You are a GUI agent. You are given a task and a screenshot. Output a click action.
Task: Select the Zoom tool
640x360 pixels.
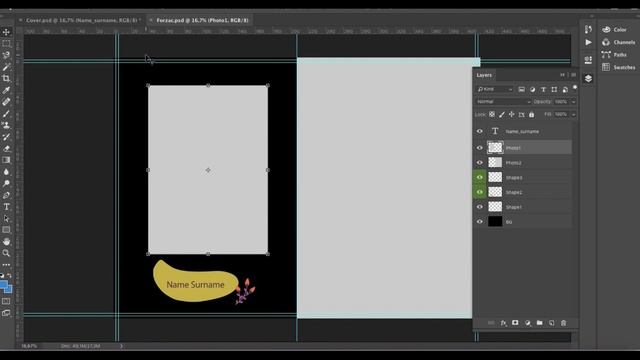pyautogui.click(x=6, y=253)
